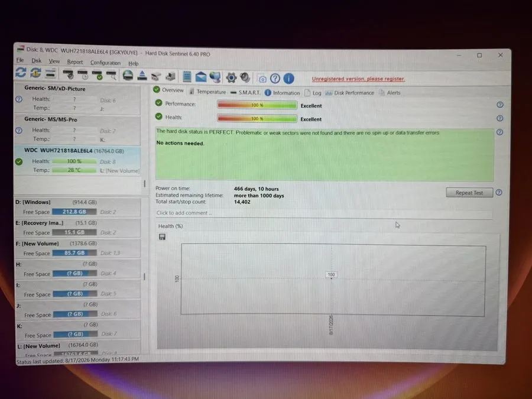
Task: Open the Information tab
Action: pos(283,93)
